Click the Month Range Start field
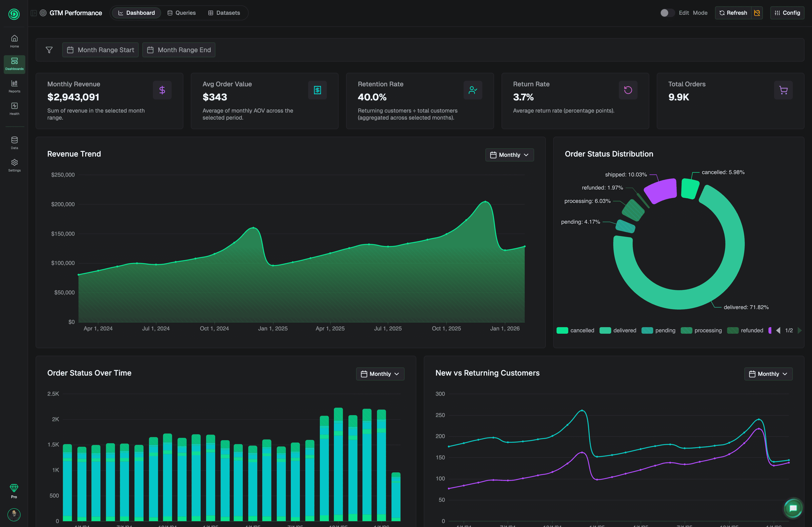The image size is (812, 527). click(x=100, y=50)
